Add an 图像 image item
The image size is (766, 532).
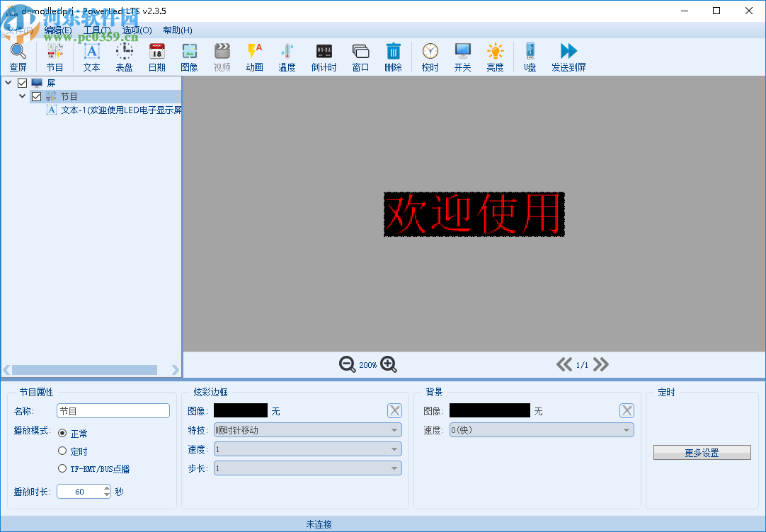[x=188, y=55]
